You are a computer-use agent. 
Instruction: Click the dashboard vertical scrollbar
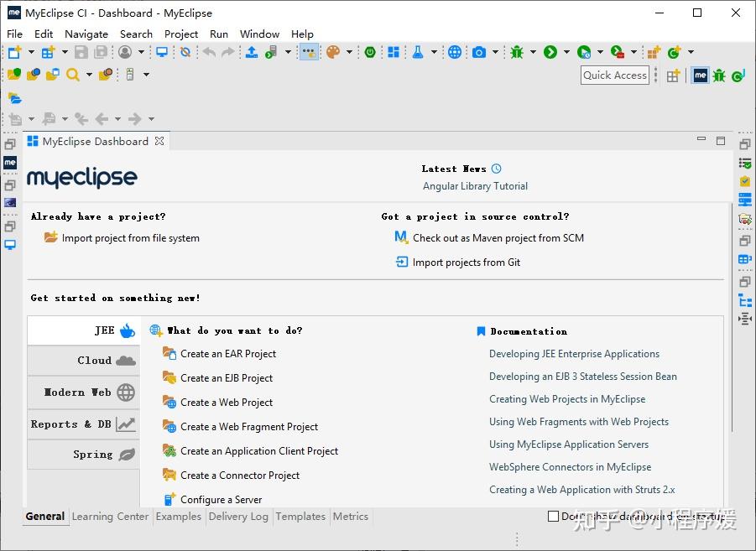click(732, 318)
